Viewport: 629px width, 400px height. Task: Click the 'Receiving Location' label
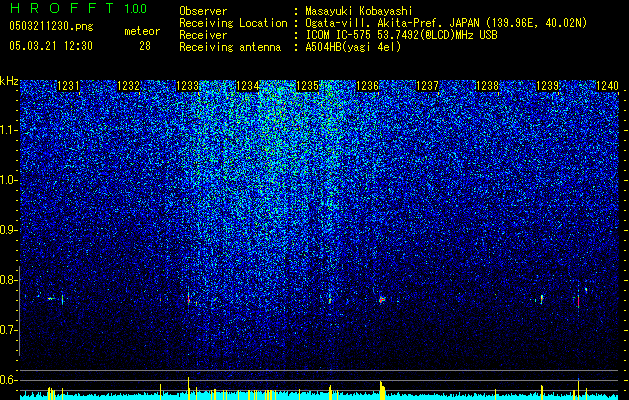coord(233,23)
